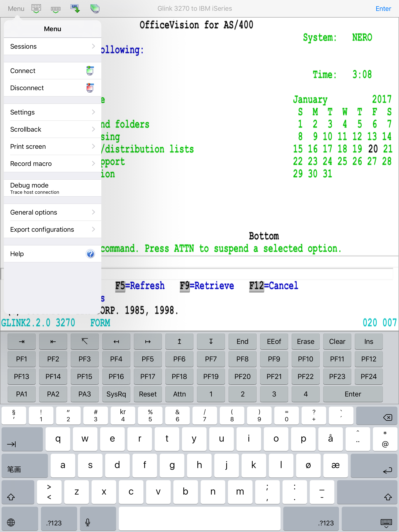
Task: Open the multiple sessions monitors icon
Action: click(x=94, y=8)
